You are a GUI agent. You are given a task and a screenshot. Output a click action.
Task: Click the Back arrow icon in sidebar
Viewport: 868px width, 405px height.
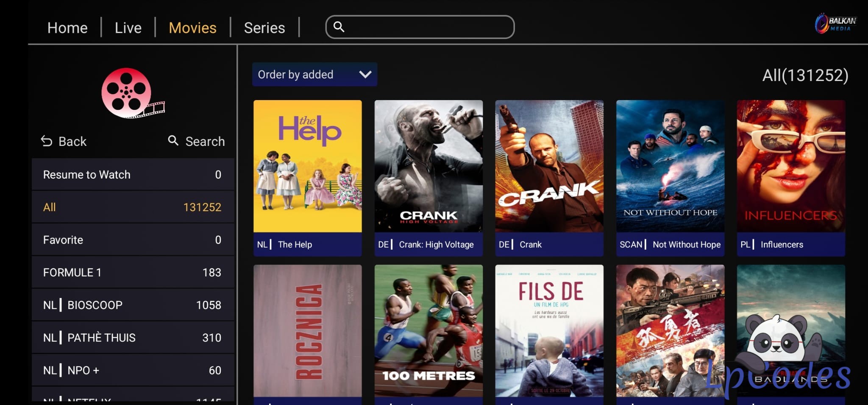46,141
